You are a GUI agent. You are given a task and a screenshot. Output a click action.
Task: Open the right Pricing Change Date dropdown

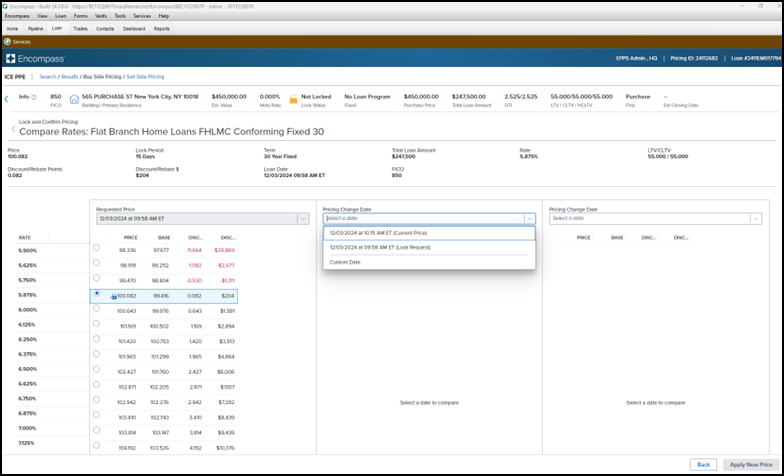pos(656,218)
